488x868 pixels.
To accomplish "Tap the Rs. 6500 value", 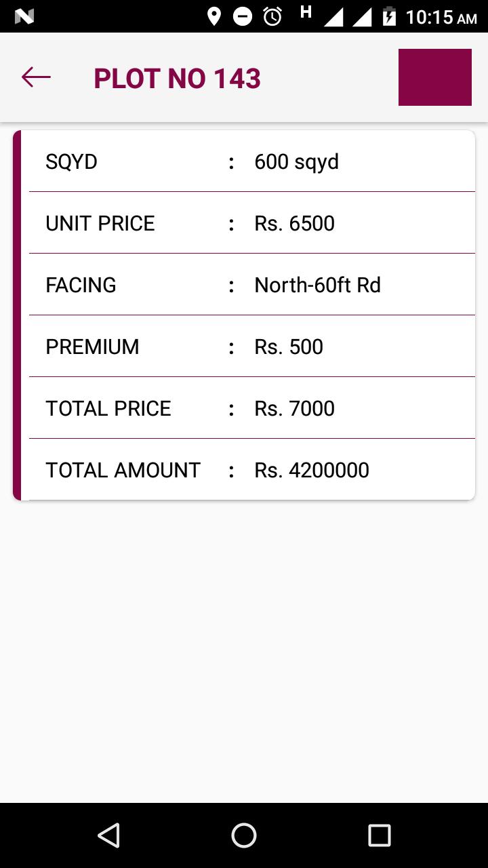I will [294, 223].
